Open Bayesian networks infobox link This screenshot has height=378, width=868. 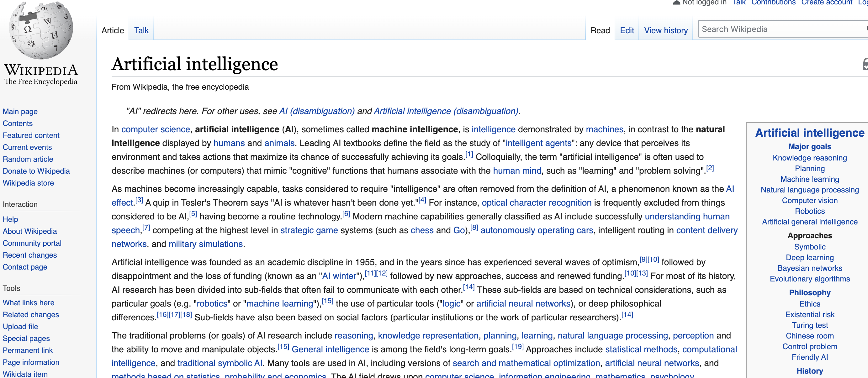click(x=810, y=269)
